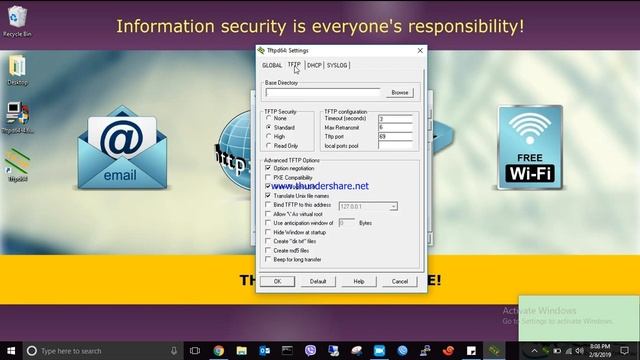Screen dimensions: 640x360
Task: Show hidden system tray icons
Action: coord(534,351)
